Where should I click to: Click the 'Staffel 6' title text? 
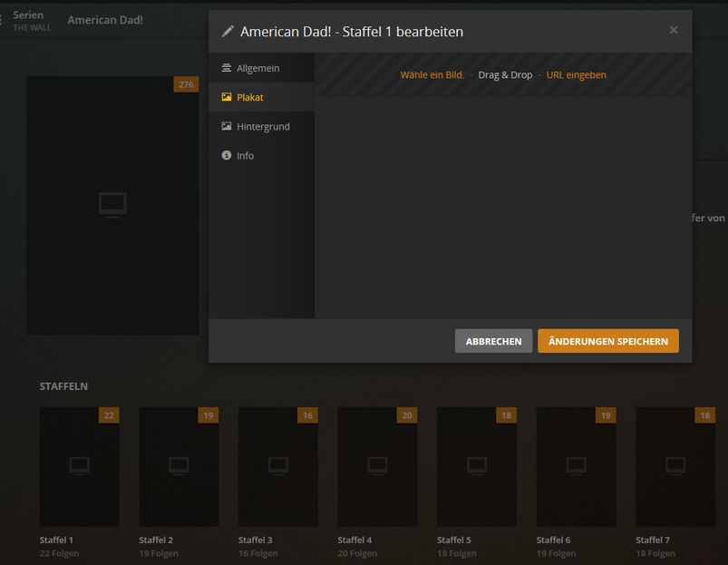pyautogui.click(x=553, y=540)
